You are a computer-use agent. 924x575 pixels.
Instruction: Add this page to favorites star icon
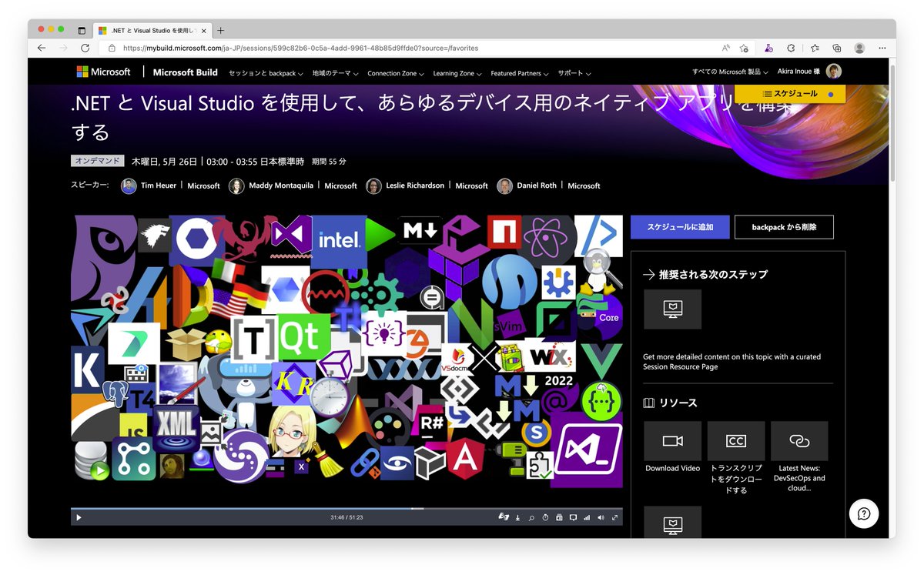744,48
